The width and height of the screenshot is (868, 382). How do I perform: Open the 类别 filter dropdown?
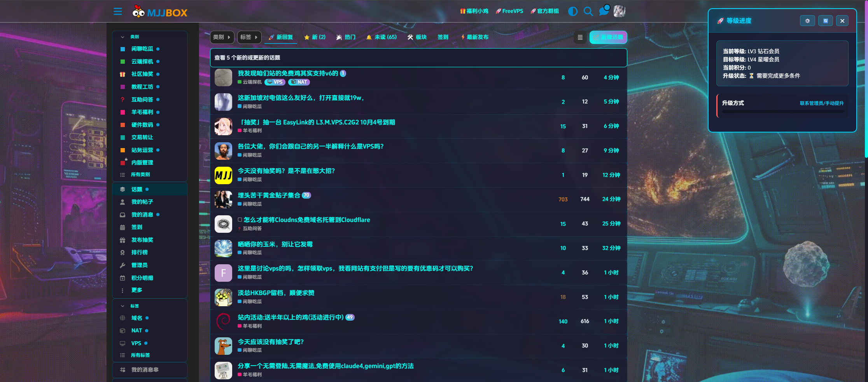point(222,37)
